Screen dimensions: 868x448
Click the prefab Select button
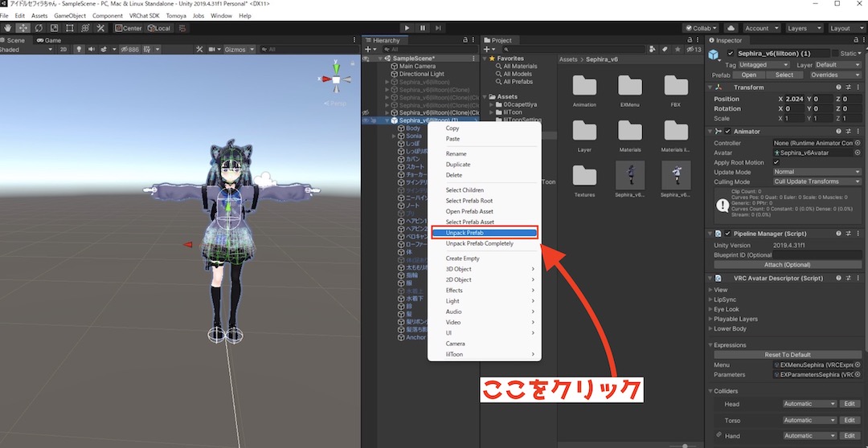click(784, 75)
